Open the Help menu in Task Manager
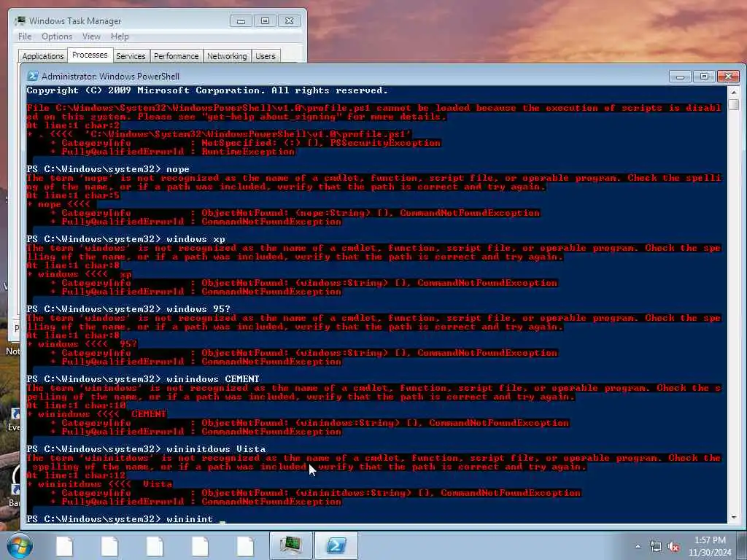 click(120, 36)
